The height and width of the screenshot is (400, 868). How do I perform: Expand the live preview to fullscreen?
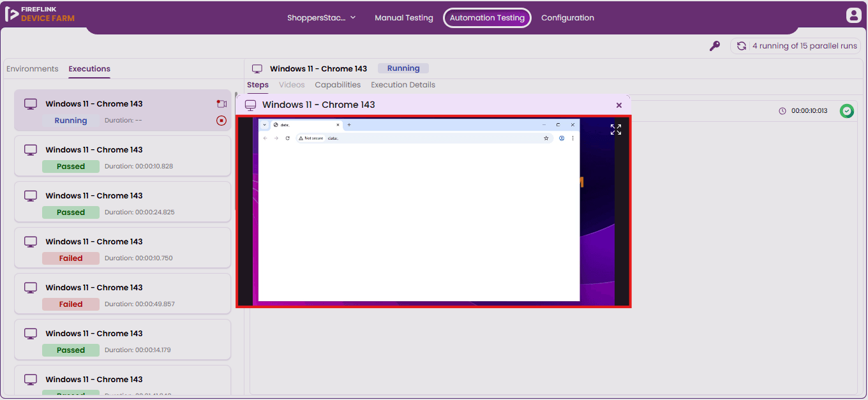(x=616, y=130)
